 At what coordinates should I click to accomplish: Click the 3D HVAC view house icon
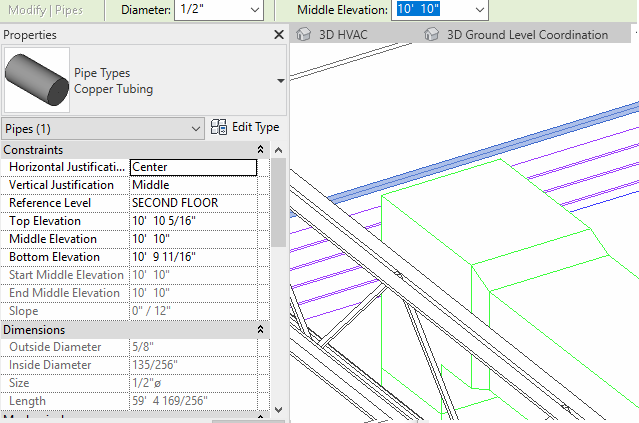click(303, 34)
